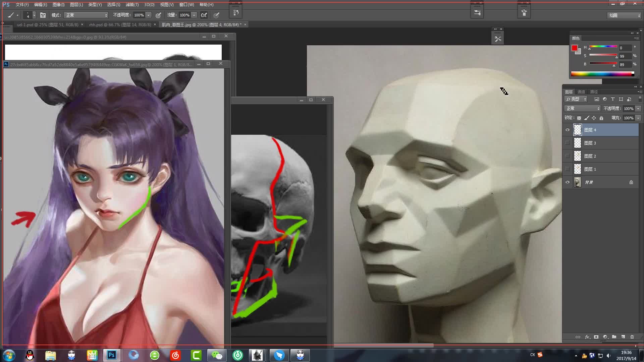Filter layers by adjustment layers icon

pos(605,99)
